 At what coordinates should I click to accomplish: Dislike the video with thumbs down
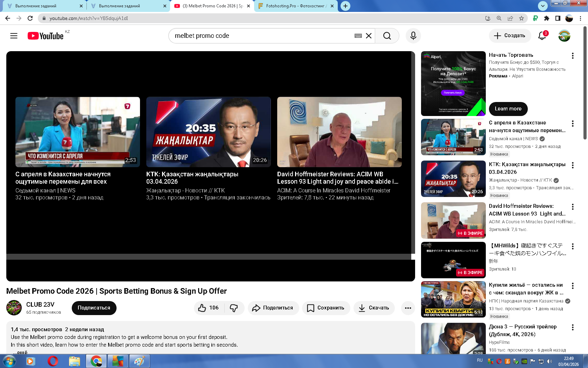pos(234,308)
